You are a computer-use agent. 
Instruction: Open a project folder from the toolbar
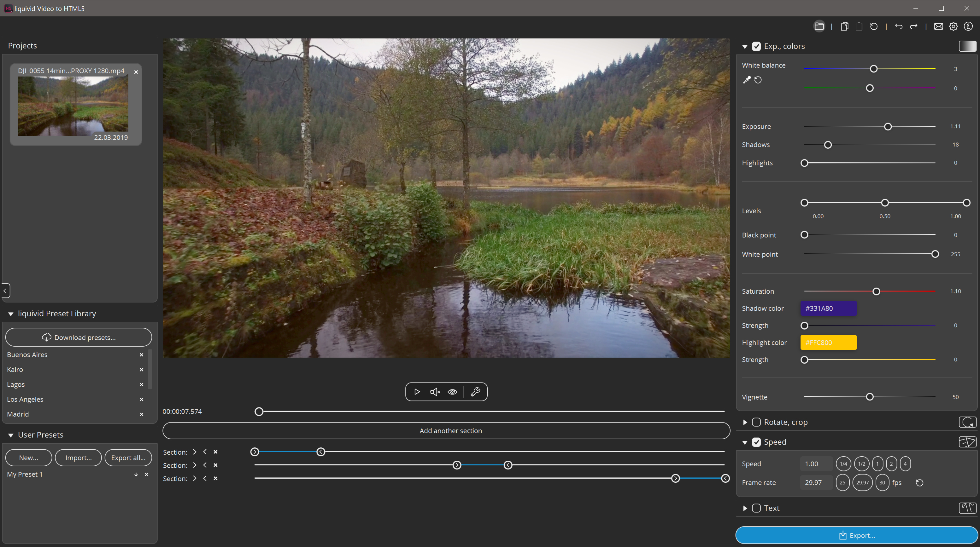(819, 26)
